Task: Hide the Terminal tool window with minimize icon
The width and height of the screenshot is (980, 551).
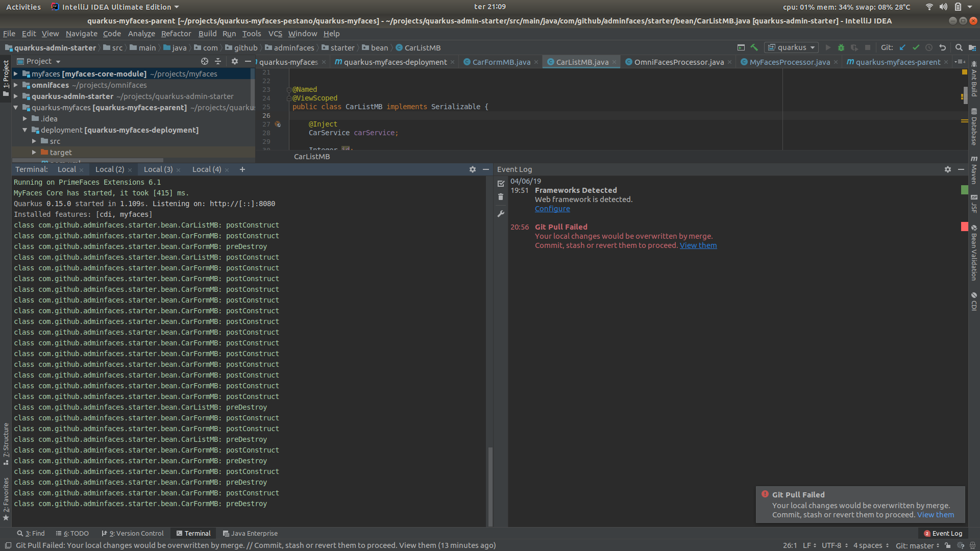Action: click(x=485, y=169)
